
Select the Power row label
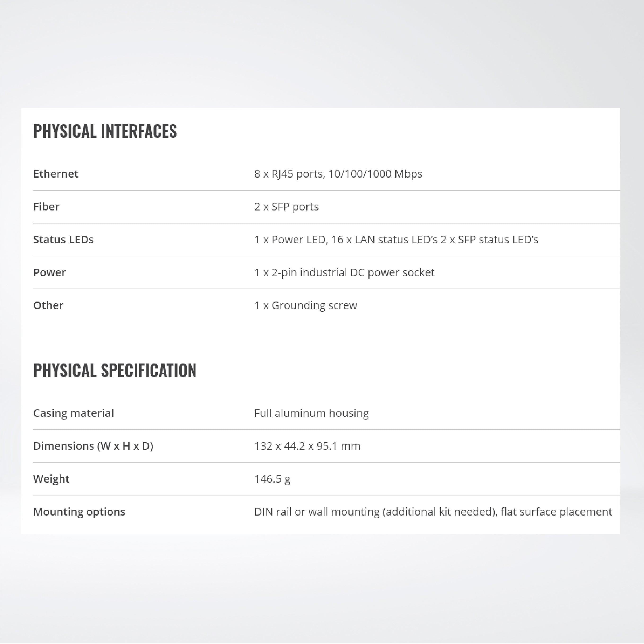pyautogui.click(x=50, y=273)
